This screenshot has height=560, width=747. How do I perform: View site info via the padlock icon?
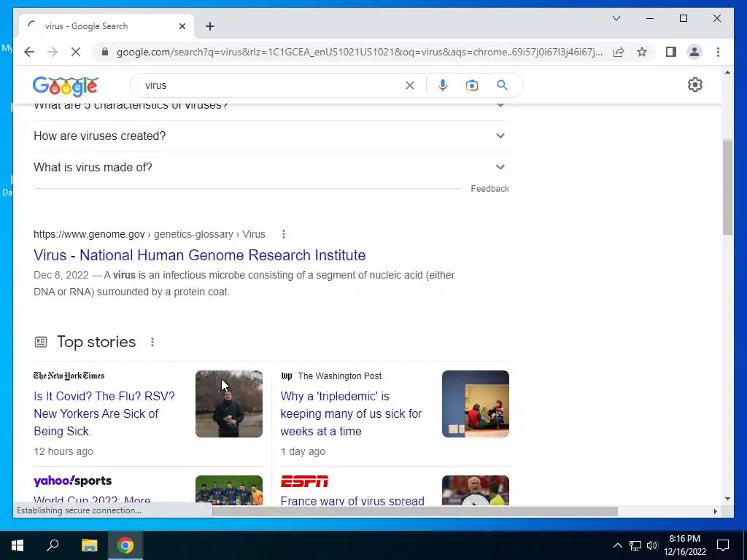[x=105, y=52]
